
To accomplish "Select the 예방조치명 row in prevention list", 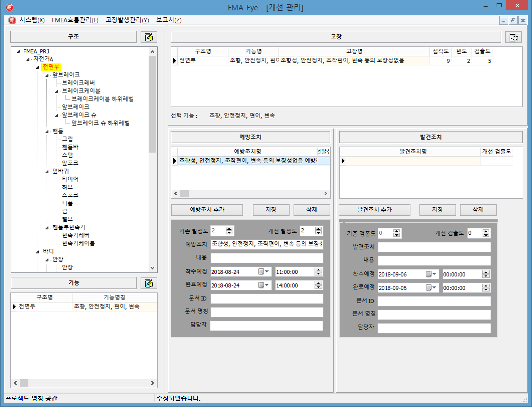I will [253, 161].
